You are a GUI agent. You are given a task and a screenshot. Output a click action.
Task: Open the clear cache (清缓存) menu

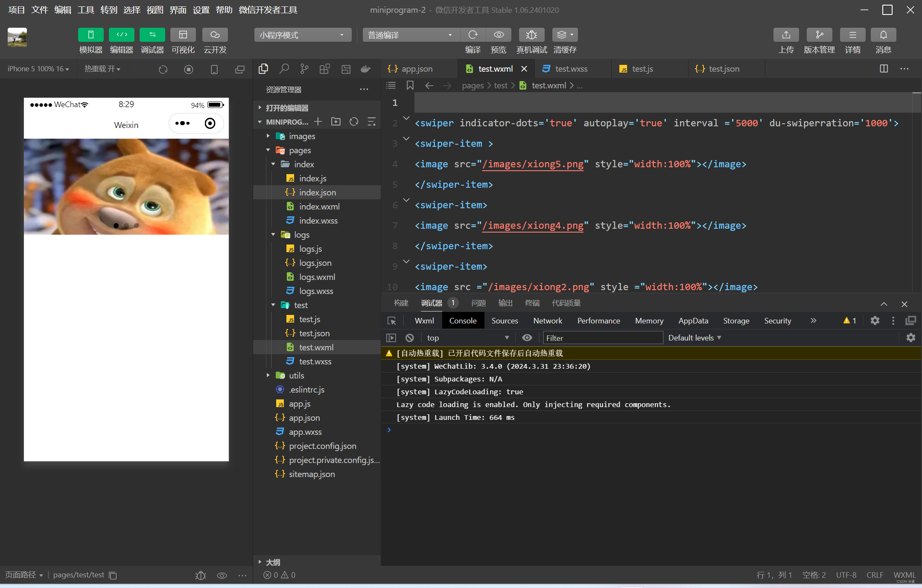click(x=565, y=35)
